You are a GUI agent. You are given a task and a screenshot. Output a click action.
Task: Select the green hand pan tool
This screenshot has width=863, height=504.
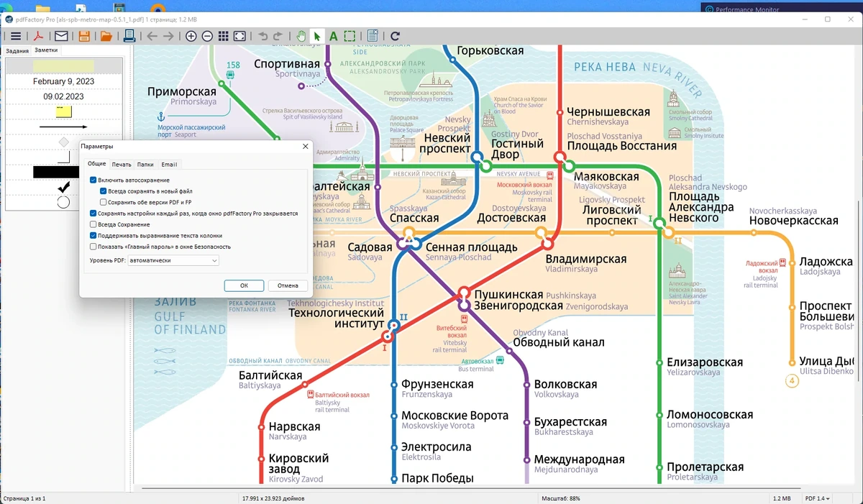[x=301, y=36]
